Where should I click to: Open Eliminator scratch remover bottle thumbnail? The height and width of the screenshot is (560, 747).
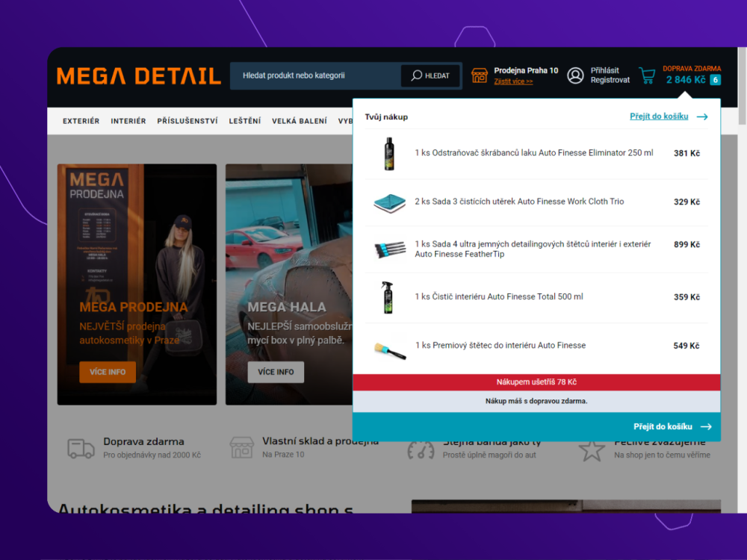pos(389,153)
